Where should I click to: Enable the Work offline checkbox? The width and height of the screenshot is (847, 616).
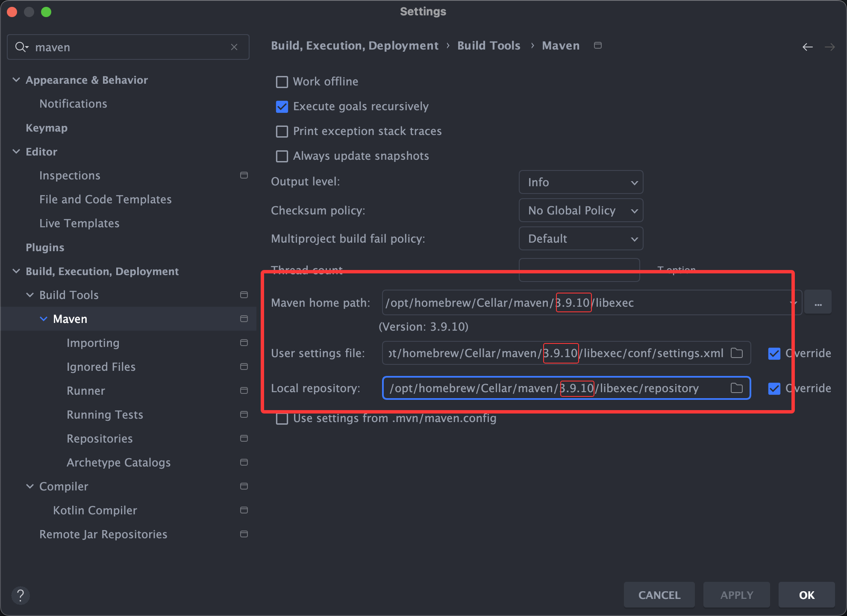282,82
